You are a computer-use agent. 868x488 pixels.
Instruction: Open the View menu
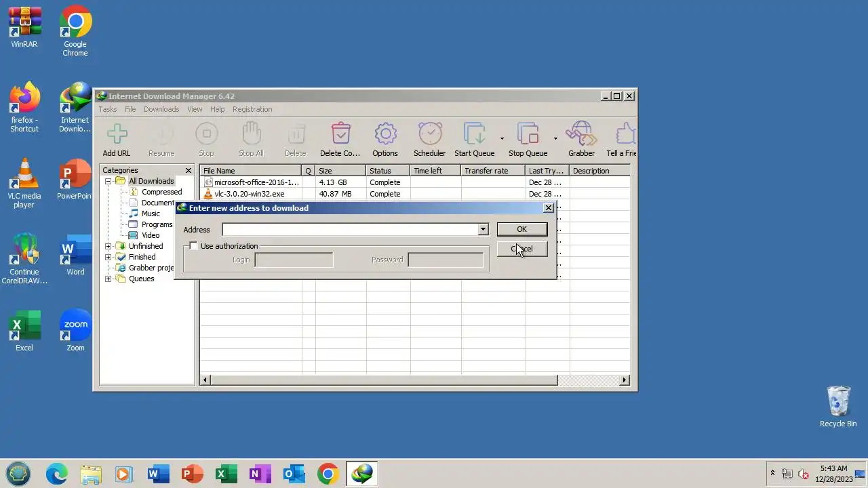(x=195, y=109)
